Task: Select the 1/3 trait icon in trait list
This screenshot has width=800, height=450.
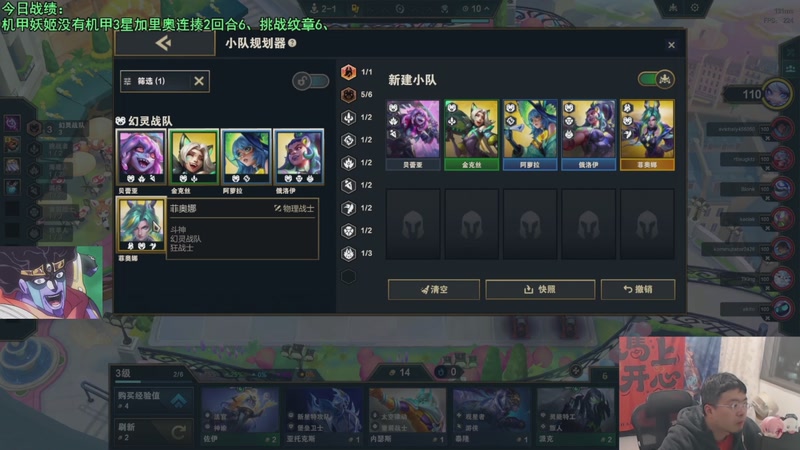Action: 348,253
